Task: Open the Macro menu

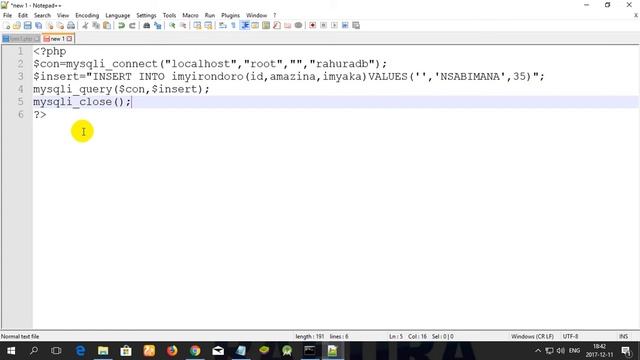Action: (190, 15)
